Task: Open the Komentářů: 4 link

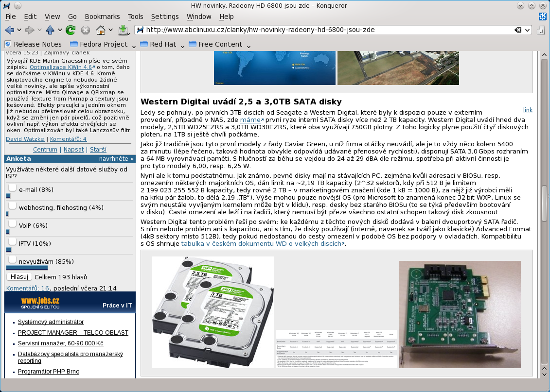Action: (68, 139)
